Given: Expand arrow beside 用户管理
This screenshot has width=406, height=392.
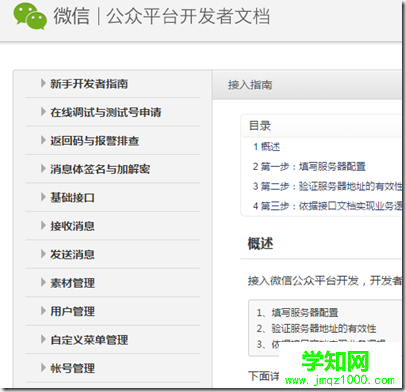Looking at the screenshot, I should (x=43, y=311).
